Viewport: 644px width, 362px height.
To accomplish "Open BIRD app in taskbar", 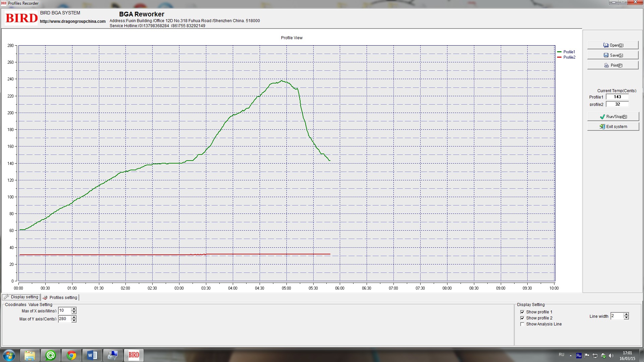I will [x=133, y=355].
